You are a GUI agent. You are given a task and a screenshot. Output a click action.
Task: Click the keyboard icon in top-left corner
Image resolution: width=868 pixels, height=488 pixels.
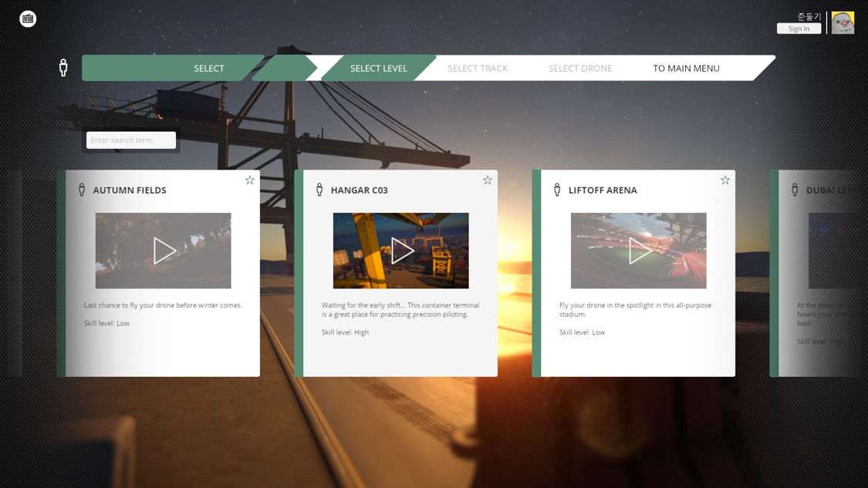tap(28, 19)
